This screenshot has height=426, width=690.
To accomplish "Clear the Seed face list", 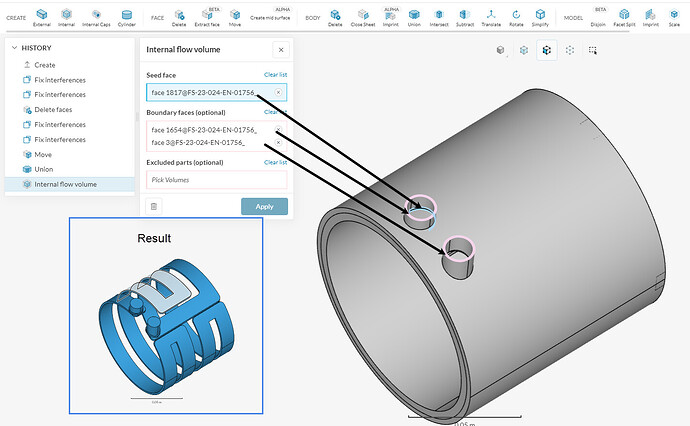I will [x=275, y=75].
